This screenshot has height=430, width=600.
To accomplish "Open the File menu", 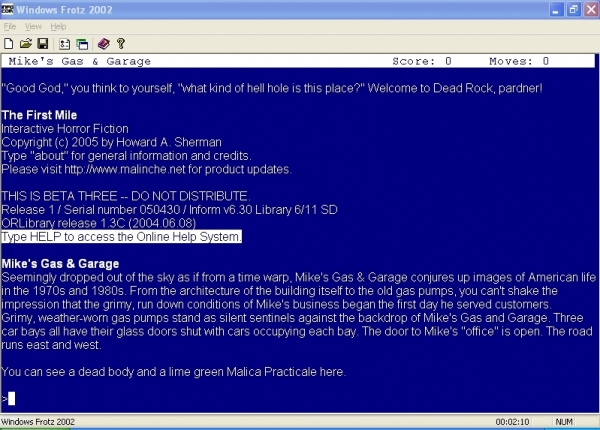I will point(10,26).
